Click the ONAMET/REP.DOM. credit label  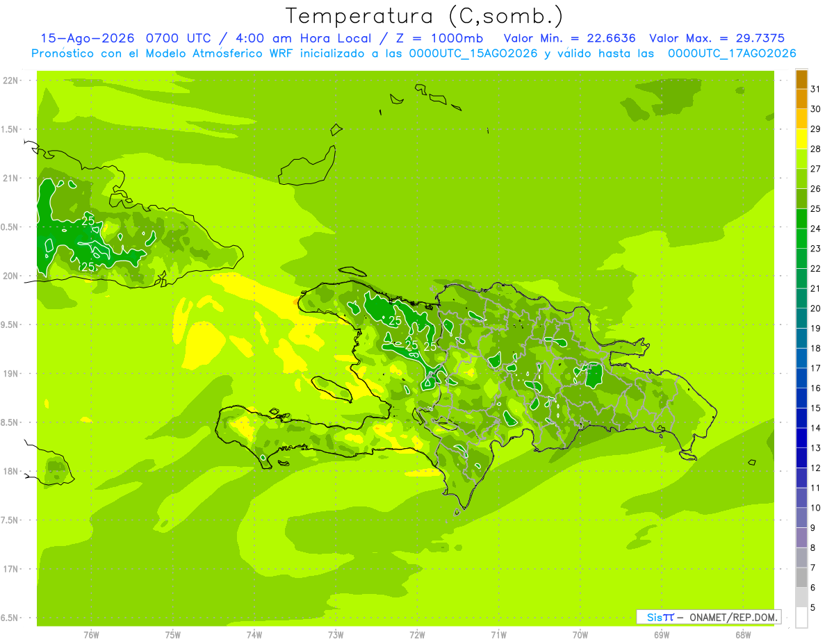pos(731,617)
